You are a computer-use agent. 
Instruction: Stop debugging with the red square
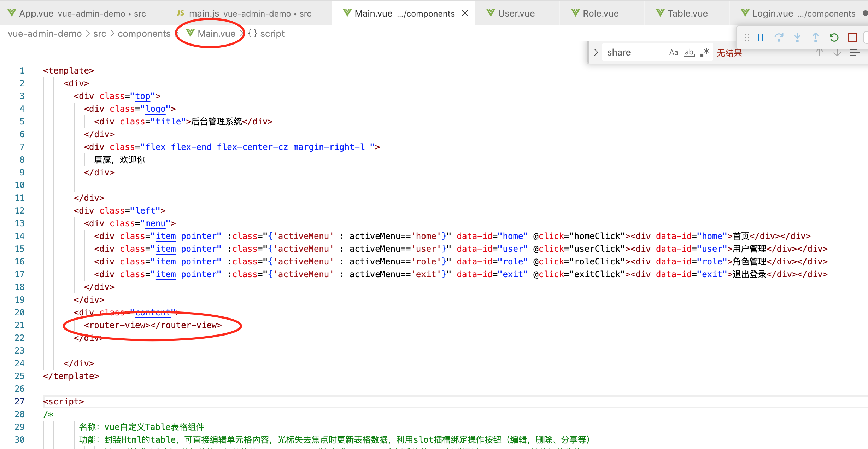tap(852, 37)
